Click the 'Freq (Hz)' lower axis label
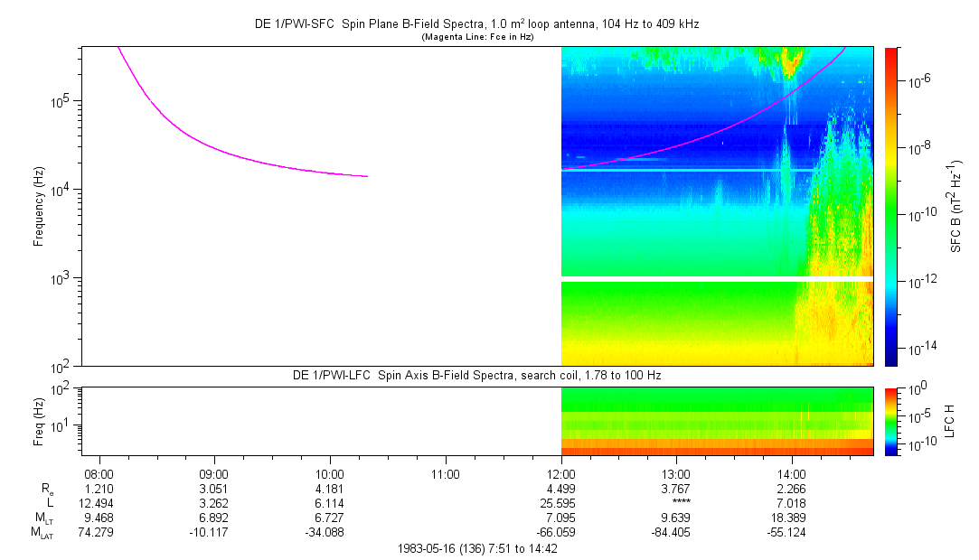The height and width of the screenshot is (560, 979). click(x=39, y=421)
